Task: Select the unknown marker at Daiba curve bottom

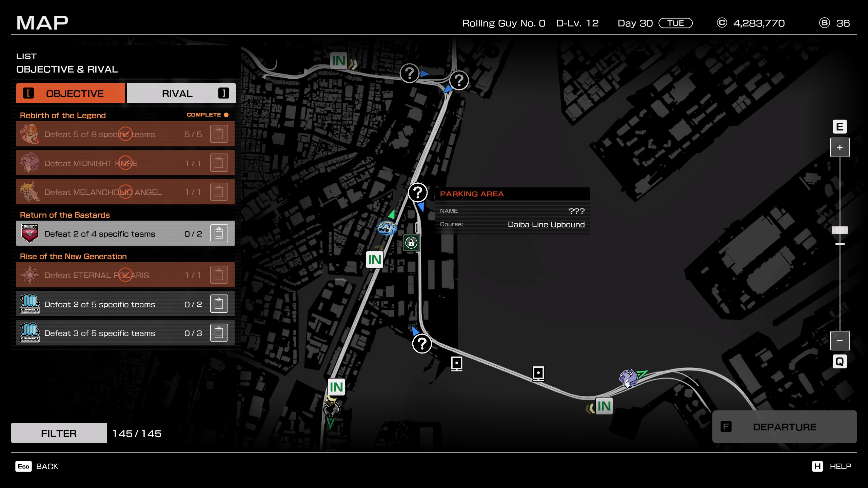Action: point(422,344)
